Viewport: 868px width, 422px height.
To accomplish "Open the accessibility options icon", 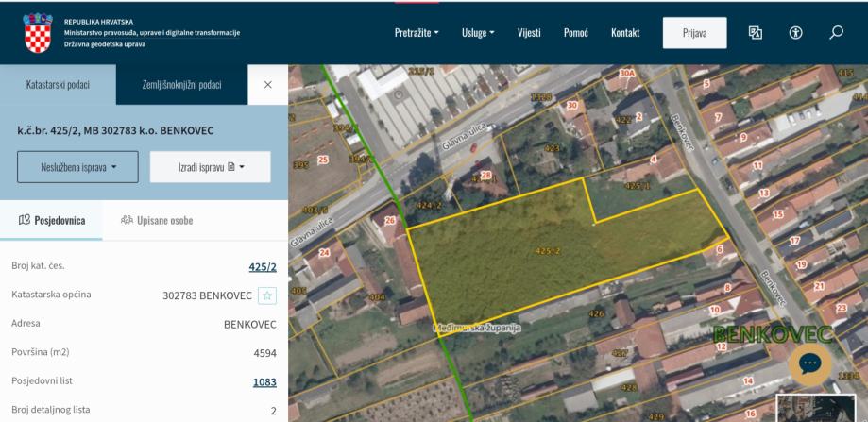I will [795, 33].
